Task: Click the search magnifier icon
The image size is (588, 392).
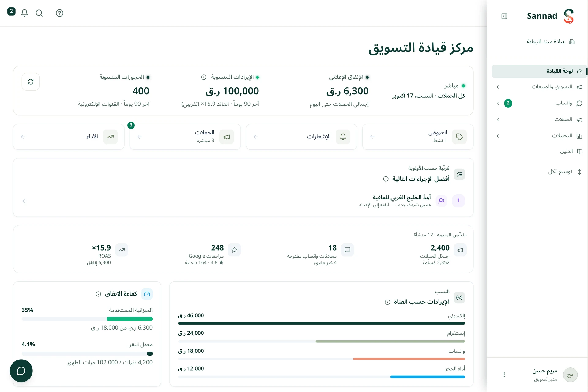Action: (39, 13)
